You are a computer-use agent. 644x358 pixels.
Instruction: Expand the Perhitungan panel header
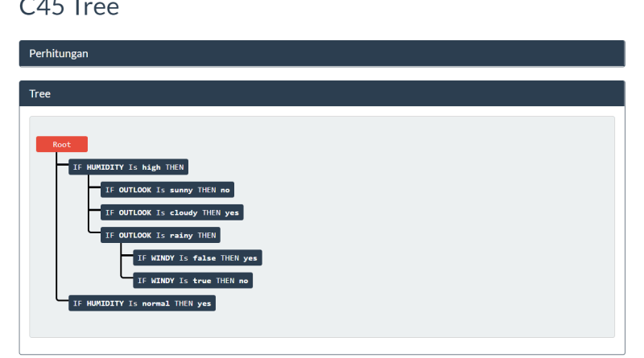click(322, 53)
